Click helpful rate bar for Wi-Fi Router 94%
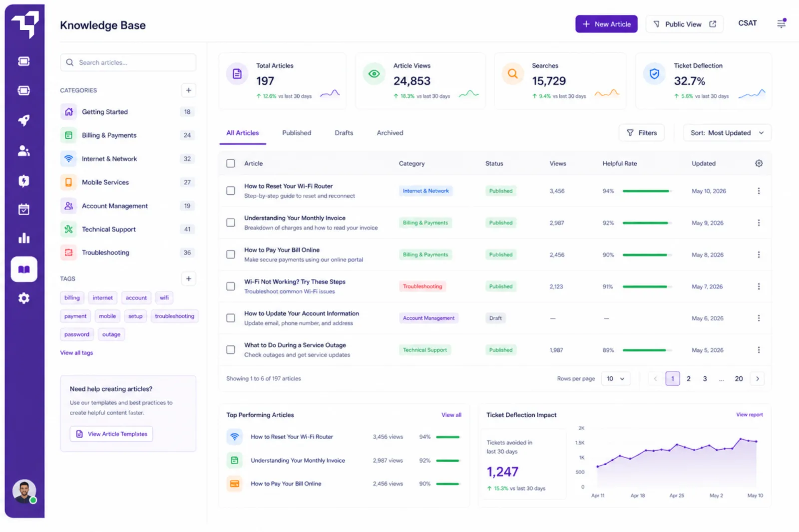The width and height of the screenshot is (799, 532). (x=647, y=191)
